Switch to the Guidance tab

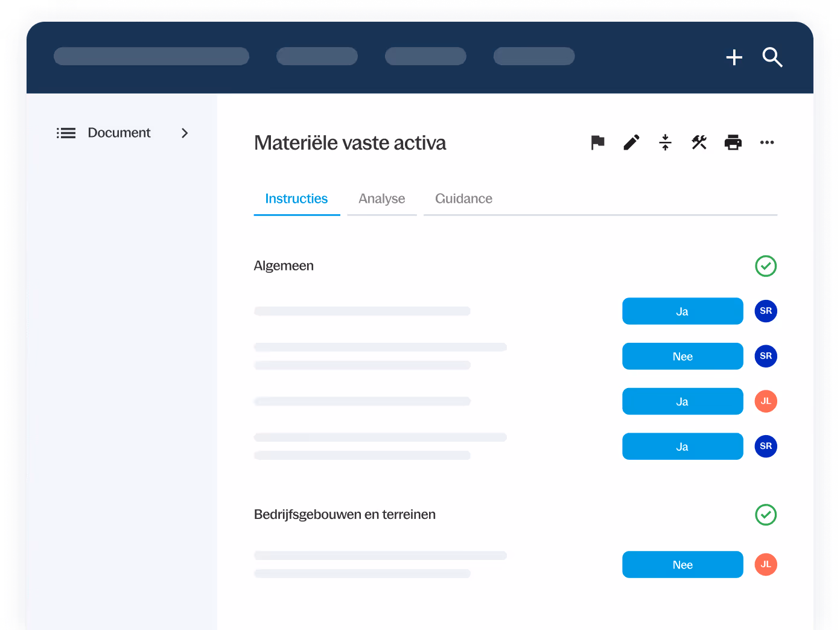[463, 199]
